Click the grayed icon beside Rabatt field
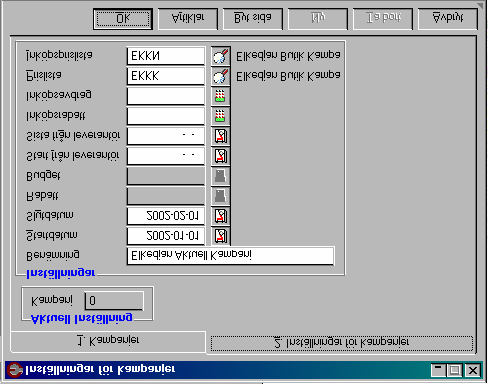The width and height of the screenshot is (488, 384). 220,196
